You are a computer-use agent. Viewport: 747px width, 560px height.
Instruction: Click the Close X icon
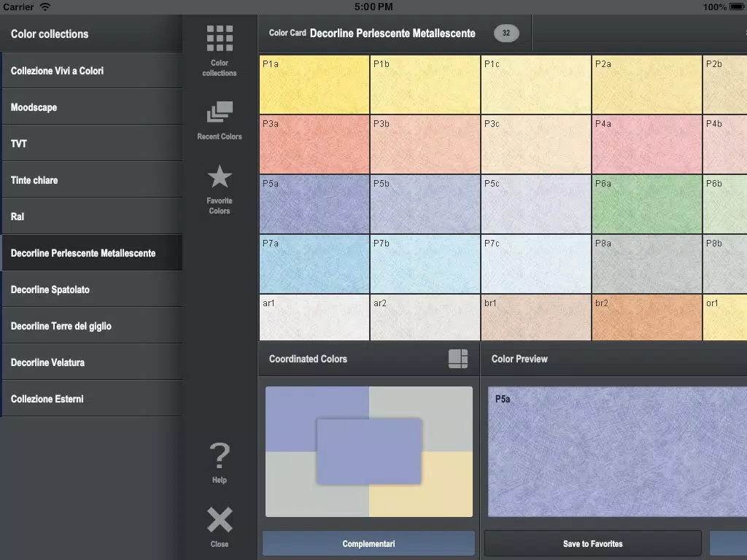[x=220, y=519]
